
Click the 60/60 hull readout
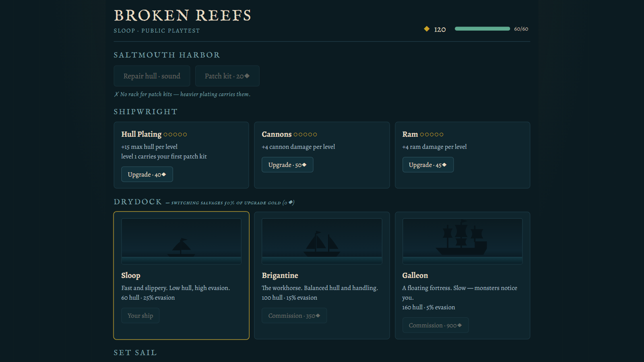pyautogui.click(x=521, y=29)
